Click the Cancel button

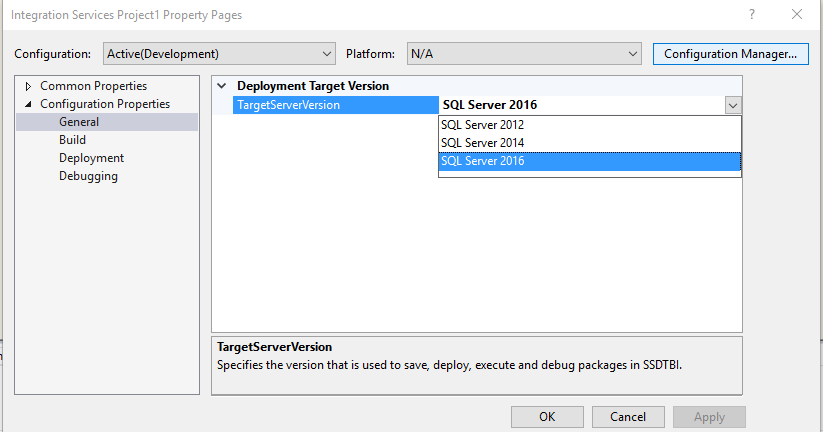tap(628, 416)
